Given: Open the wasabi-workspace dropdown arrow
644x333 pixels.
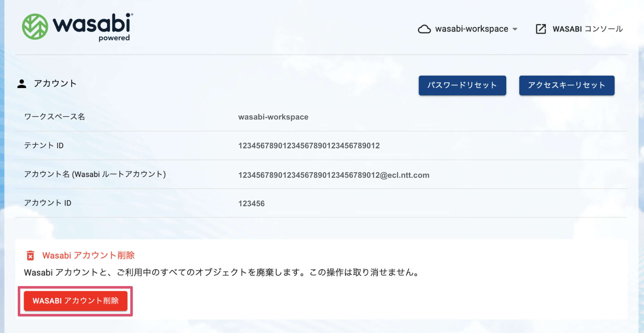Looking at the screenshot, I should [515, 29].
